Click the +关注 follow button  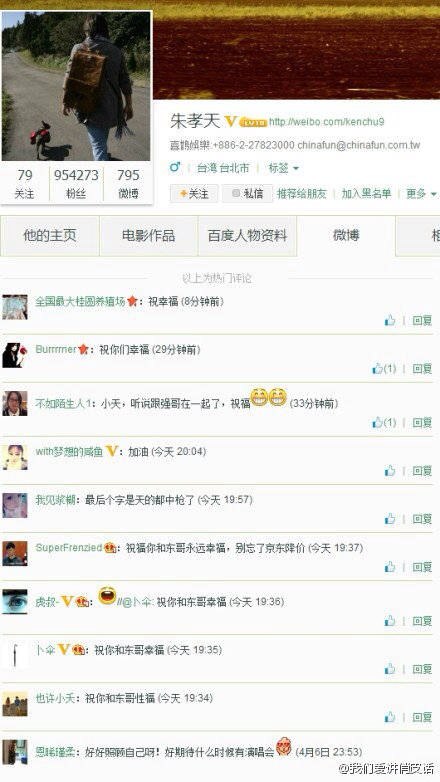pos(194,194)
